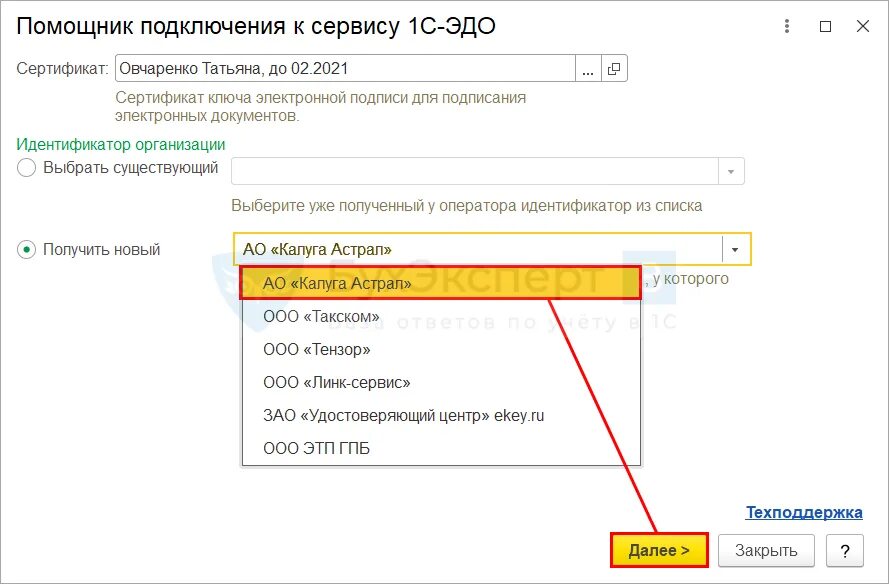Select the Получить новый radio button
889x584 pixels.
[27, 249]
